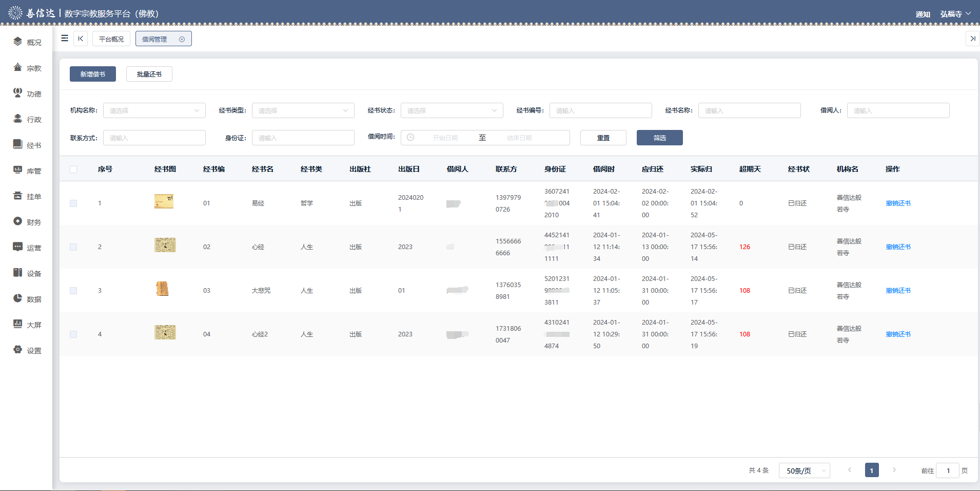Expand the 机构名称 dropdown
Viewport: 980px width, 491px height.
tap(154, 110)
